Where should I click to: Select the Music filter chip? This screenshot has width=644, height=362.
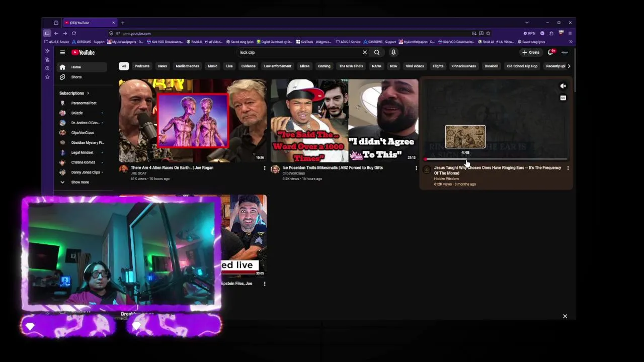tap(212, 66)
